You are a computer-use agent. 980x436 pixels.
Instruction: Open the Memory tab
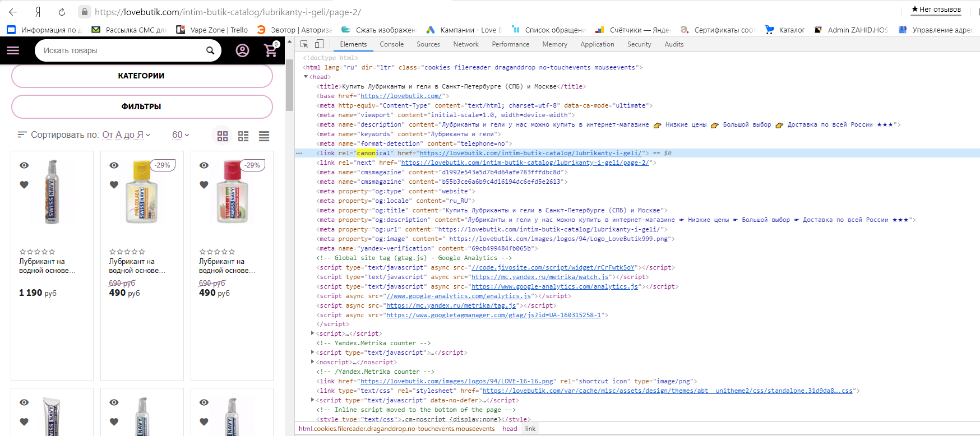pos(554,44)
